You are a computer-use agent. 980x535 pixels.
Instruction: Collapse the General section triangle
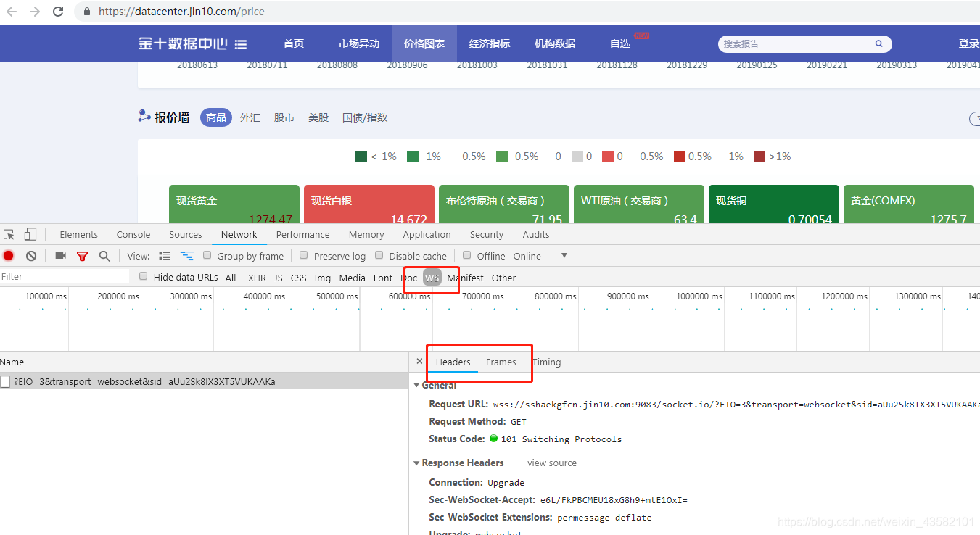416,385
